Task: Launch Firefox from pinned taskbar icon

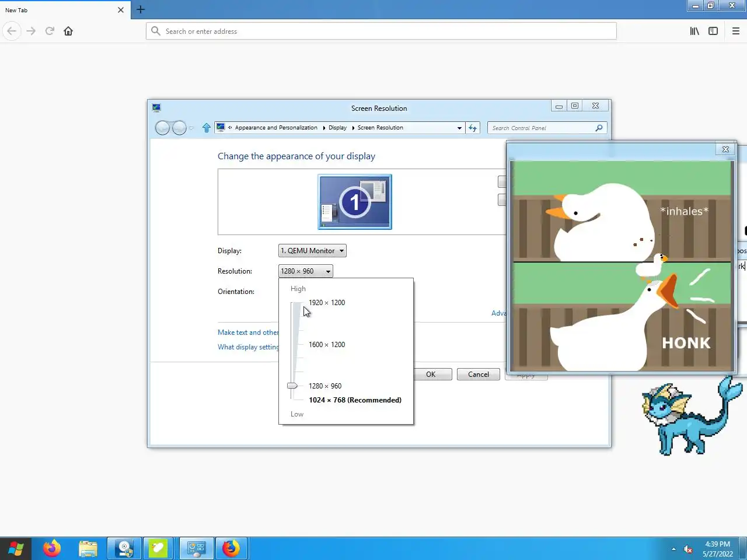Action: click(x=52, y=549)
